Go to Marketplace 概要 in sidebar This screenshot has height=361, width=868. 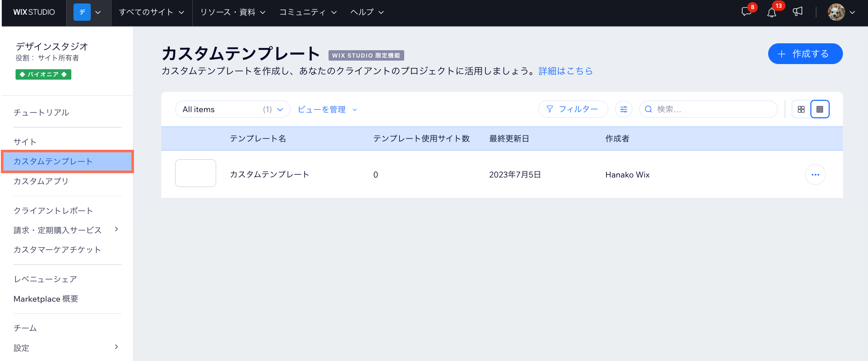tap(46, 299)
